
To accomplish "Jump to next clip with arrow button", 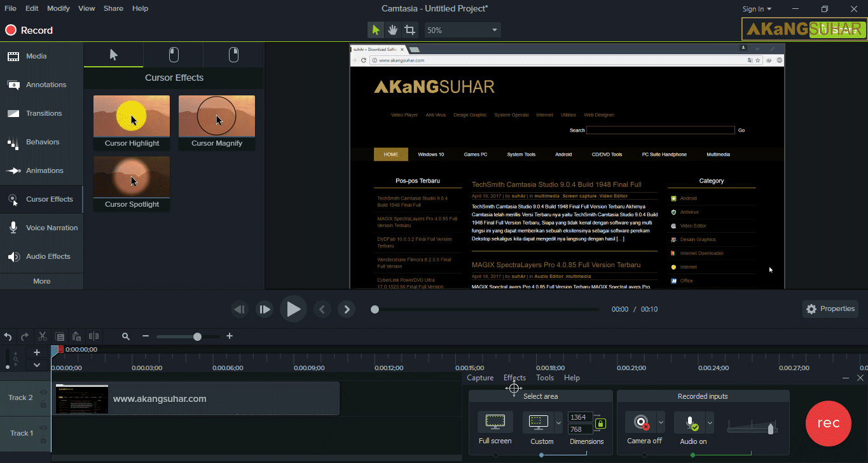I will 347,310.
